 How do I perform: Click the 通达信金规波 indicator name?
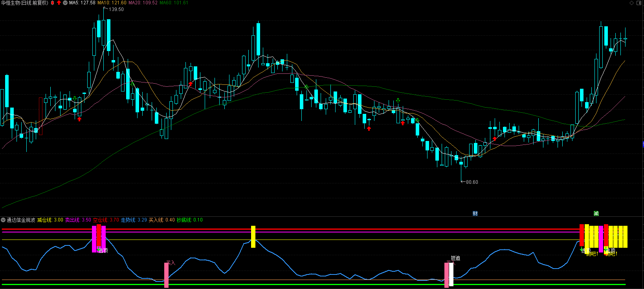[x=21, y=220]
